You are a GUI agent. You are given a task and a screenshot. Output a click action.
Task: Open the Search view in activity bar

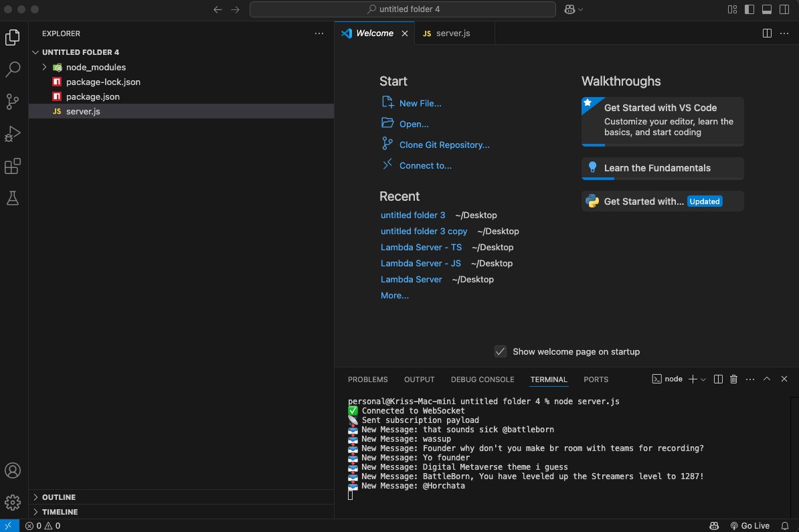[x=13, y=70]
